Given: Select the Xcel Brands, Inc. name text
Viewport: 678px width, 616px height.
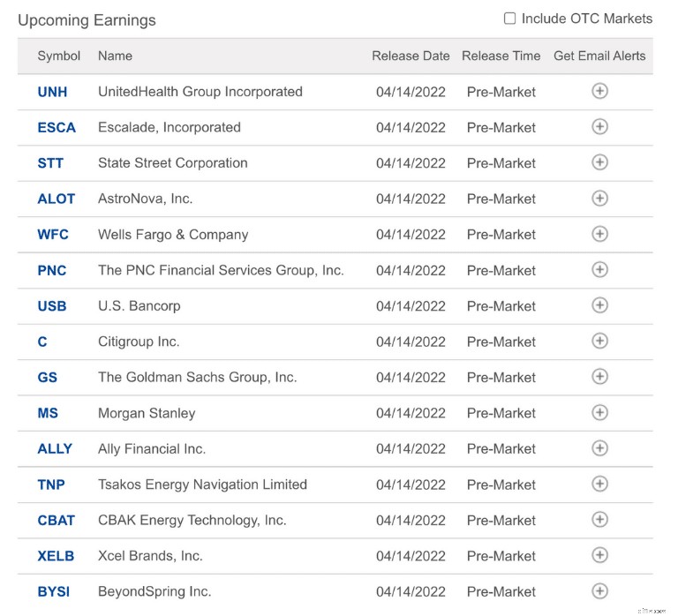Looking at the screenshot, I should point(150,556).
